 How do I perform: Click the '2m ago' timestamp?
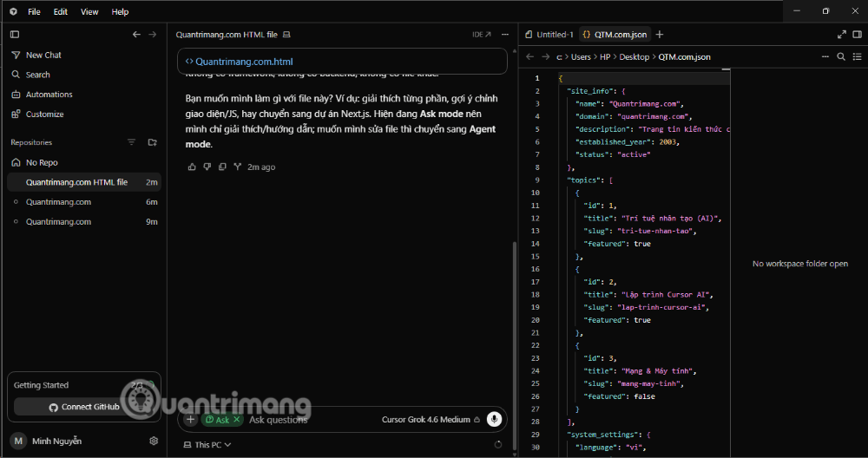(x=261, y=167)
